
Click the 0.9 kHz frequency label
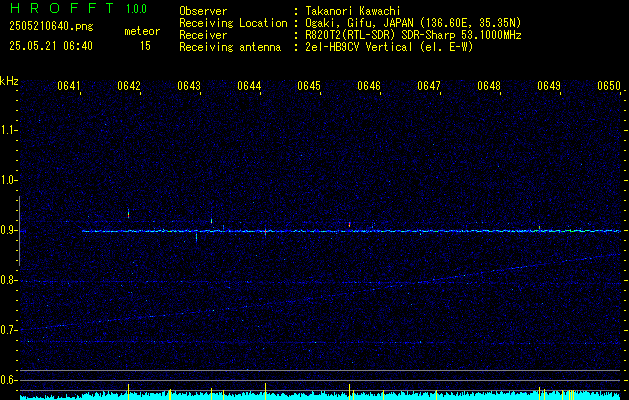pos(8,231)
